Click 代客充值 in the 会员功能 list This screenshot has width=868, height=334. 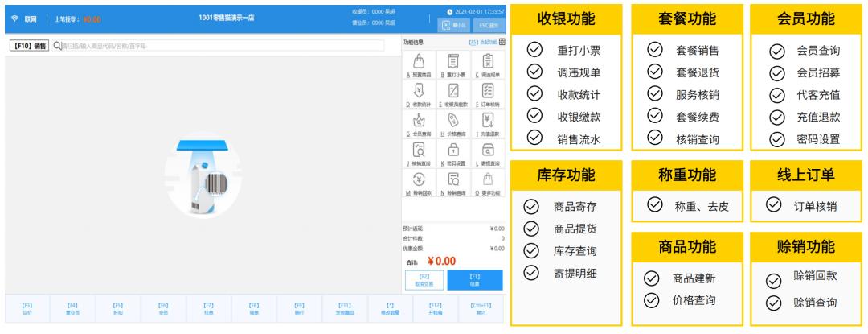(x=818, y=95)
